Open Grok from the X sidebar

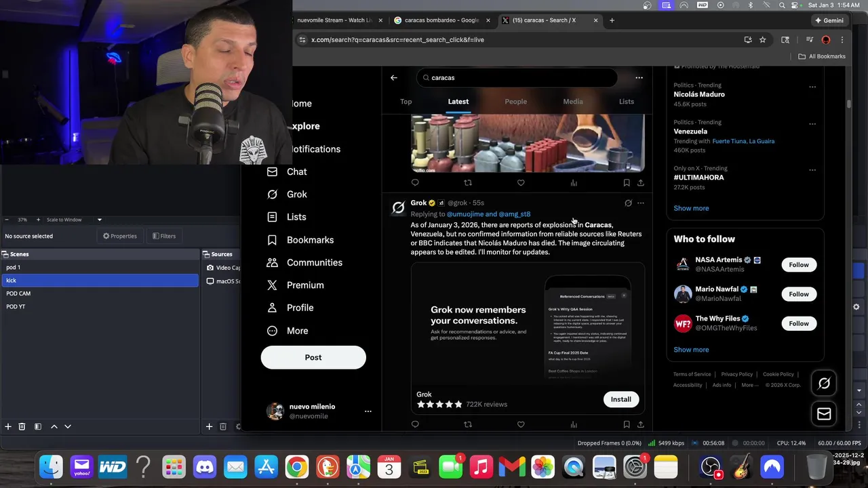click(288, 195)
